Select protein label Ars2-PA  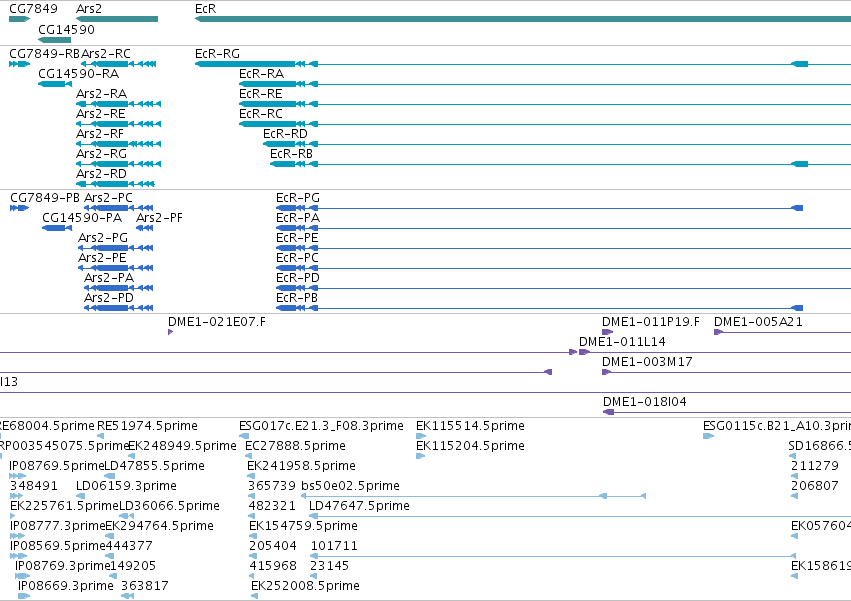[109, 279]
